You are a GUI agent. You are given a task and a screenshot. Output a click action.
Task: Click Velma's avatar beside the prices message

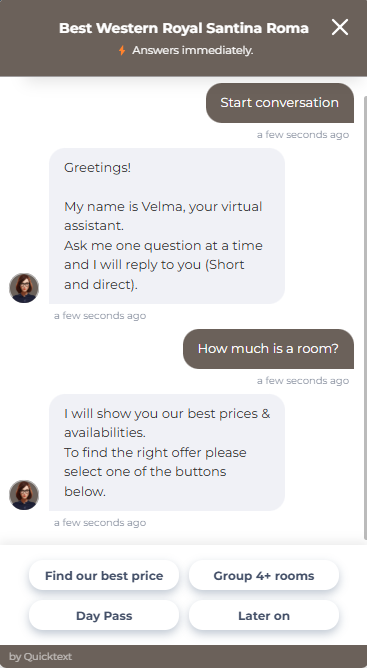tap(24, 495)
